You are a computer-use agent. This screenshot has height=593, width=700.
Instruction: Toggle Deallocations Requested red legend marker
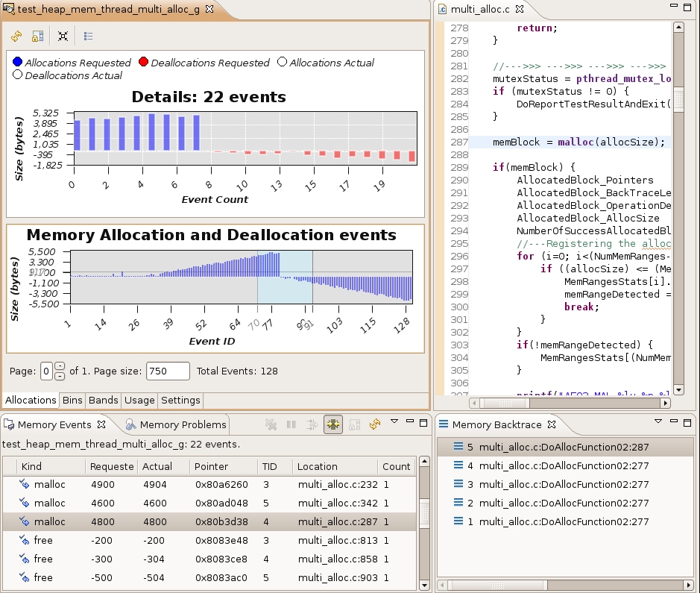click(144, 63)
